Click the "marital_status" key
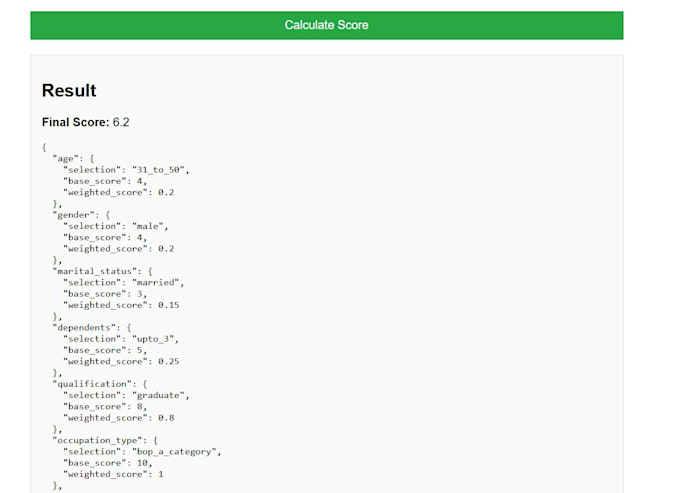The image size is (680, 493). (94, 271)
